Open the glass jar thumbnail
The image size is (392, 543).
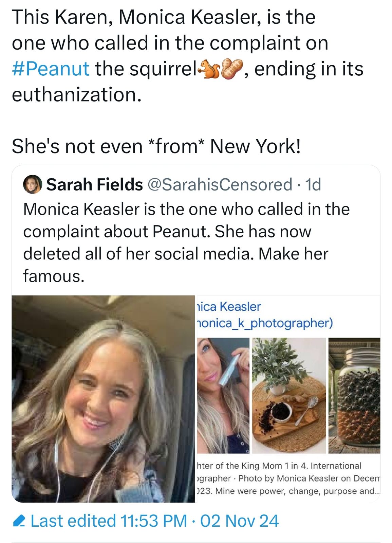click(354, 396)
